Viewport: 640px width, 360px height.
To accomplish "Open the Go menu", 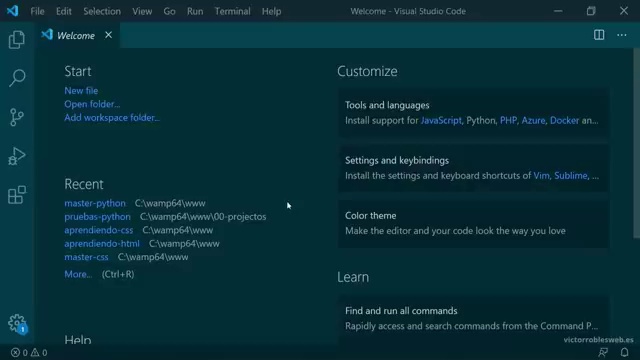I will pos(169,11).
